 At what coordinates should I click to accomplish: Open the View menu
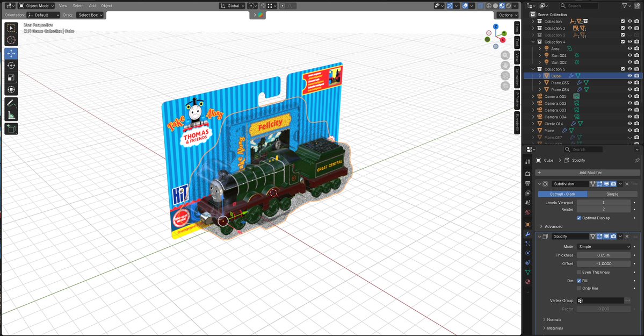point(63,6)
